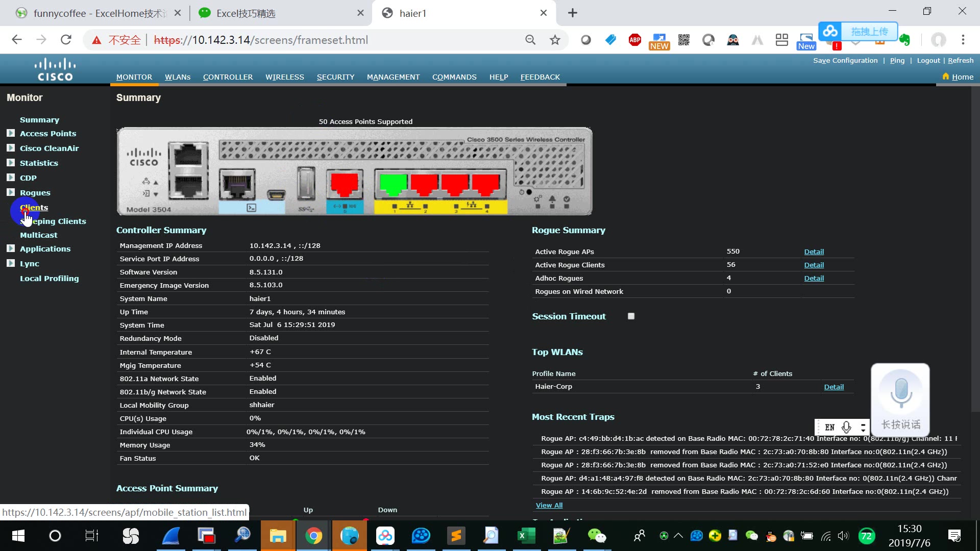The width and height of the screenshot is (980, 551).
Task: Click the system time display field
Action: point(292,325)
